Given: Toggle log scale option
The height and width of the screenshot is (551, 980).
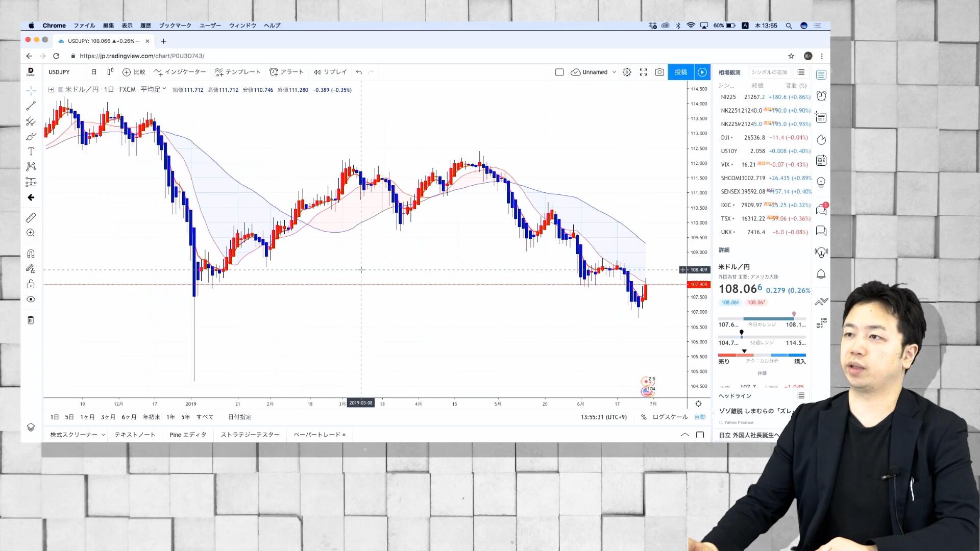Looking at the screenshot, I should point(670,417).
